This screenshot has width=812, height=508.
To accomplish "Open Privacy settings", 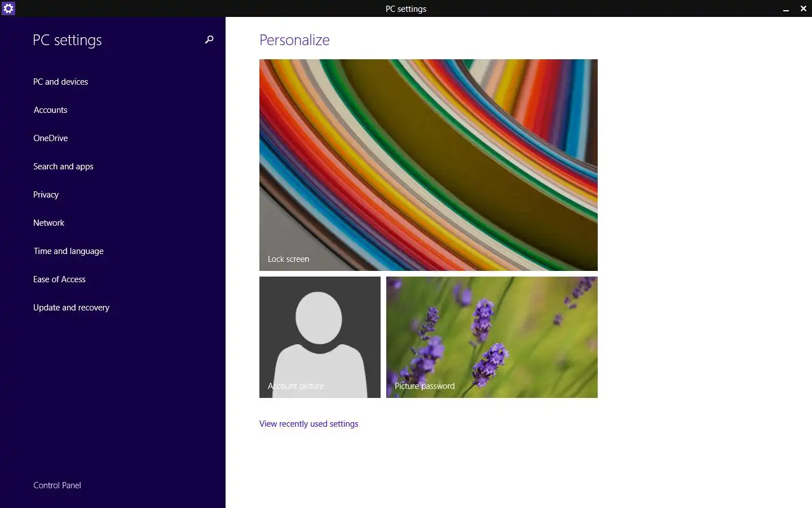I will point(46,195).
